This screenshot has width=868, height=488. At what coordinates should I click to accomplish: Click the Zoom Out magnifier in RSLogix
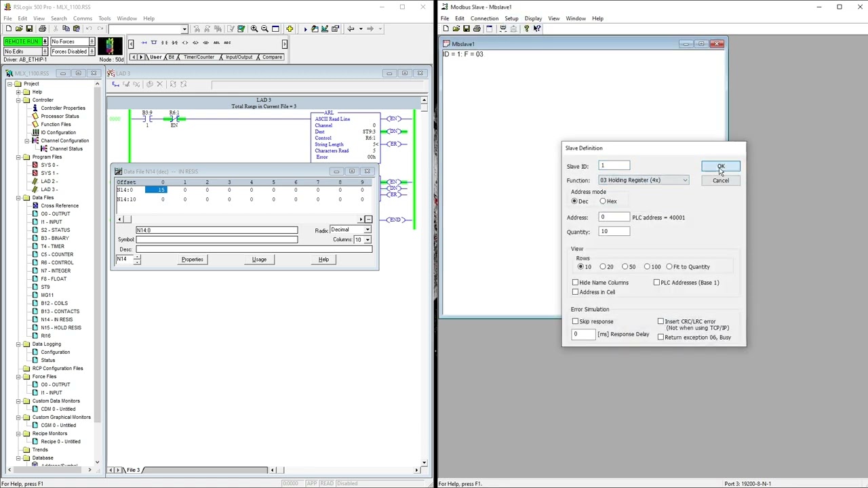tap(264, 28)
